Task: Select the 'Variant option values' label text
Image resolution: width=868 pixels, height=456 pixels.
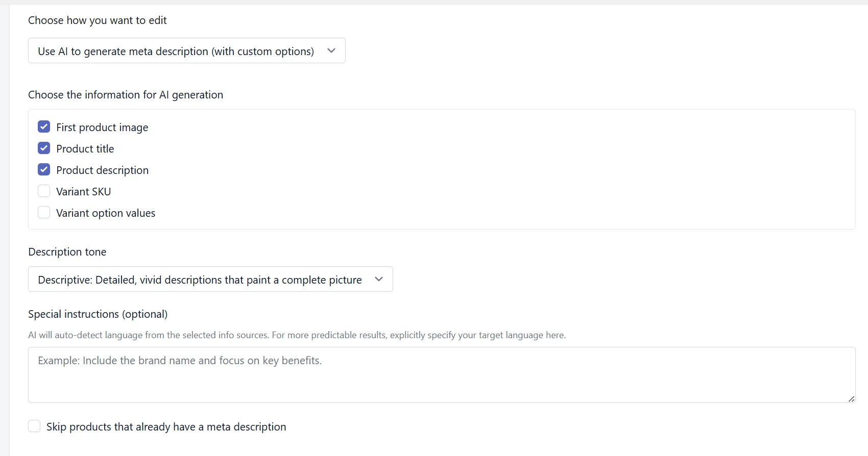Action: click(x=106, y=213)
